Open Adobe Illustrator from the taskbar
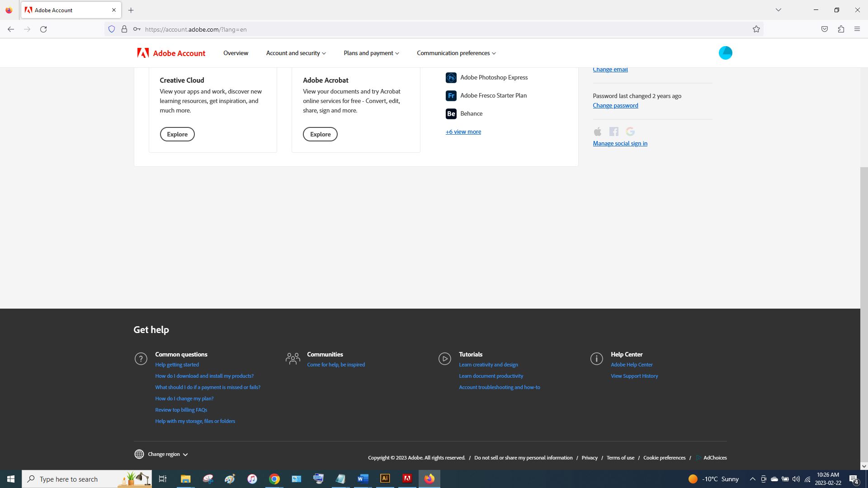868x488 pixels. (385, 479)
